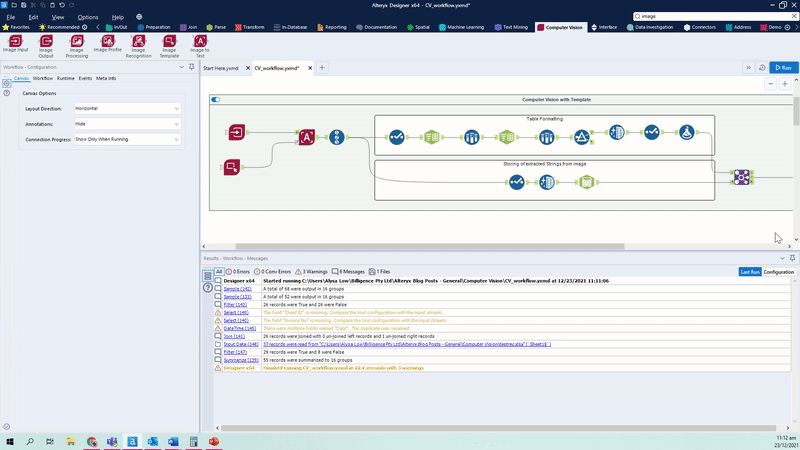Click the Image to Text node on canvas
Viewport: 800px width, 450px height.
click(307, 137)
